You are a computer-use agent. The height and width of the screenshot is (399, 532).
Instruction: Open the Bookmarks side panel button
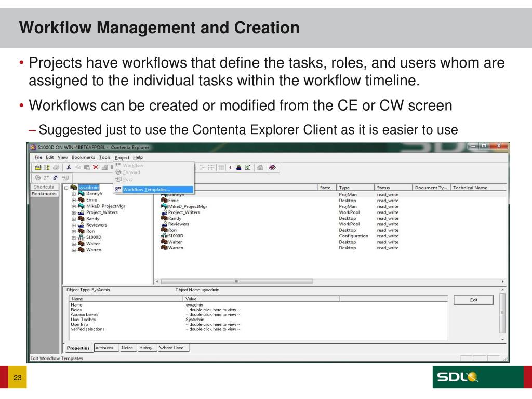click(44, 194)
